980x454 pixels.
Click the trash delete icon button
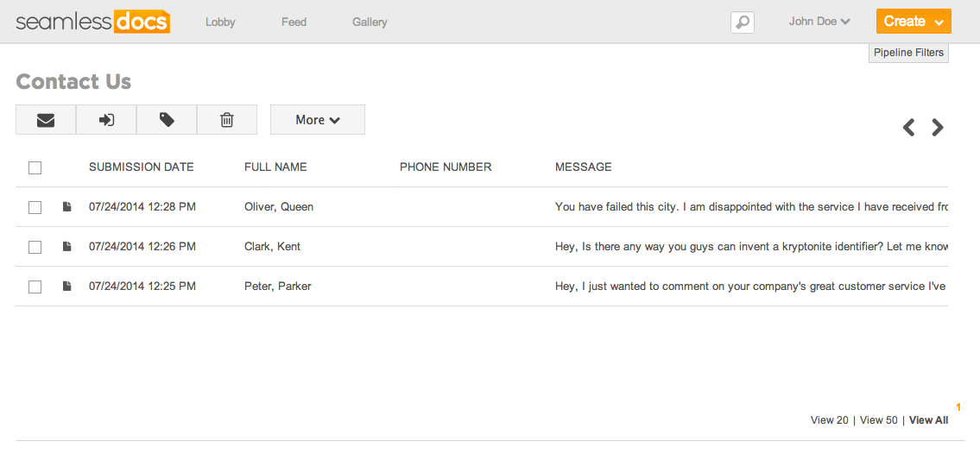227,120
